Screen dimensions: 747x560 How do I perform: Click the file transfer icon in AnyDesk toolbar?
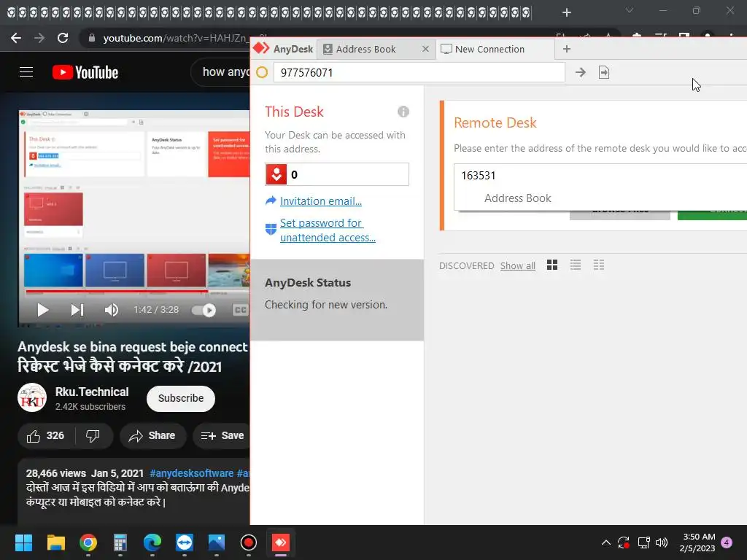point(603,72)
